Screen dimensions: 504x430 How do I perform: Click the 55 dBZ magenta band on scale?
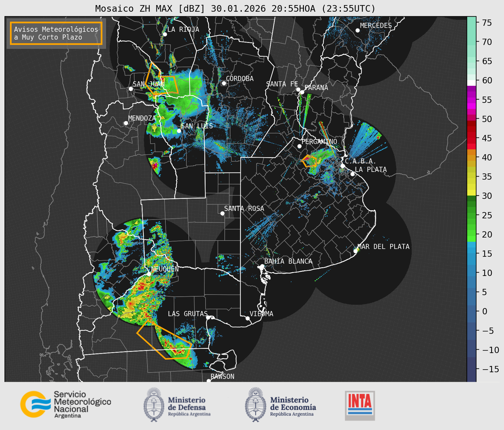471,100
